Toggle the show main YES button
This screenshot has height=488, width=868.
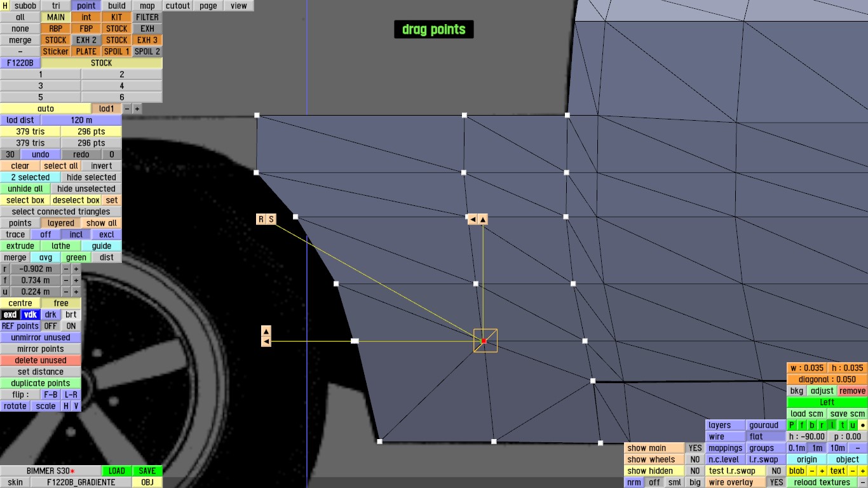[695, 448]
